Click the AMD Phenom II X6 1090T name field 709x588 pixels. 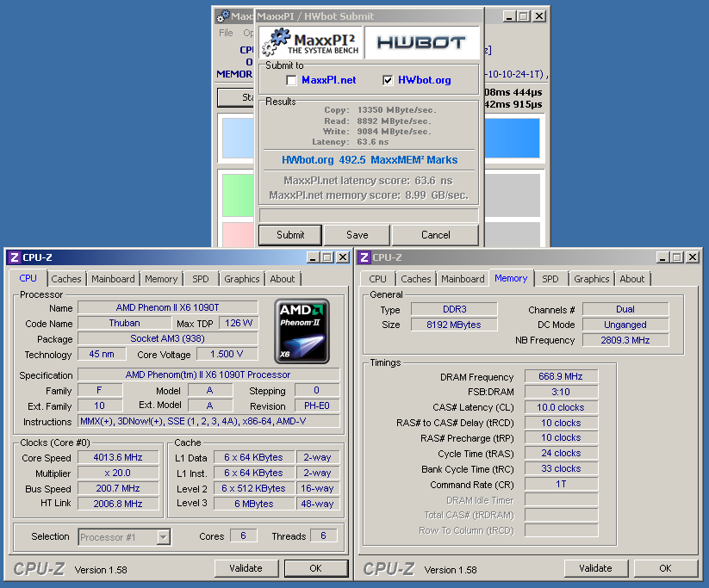168,308
